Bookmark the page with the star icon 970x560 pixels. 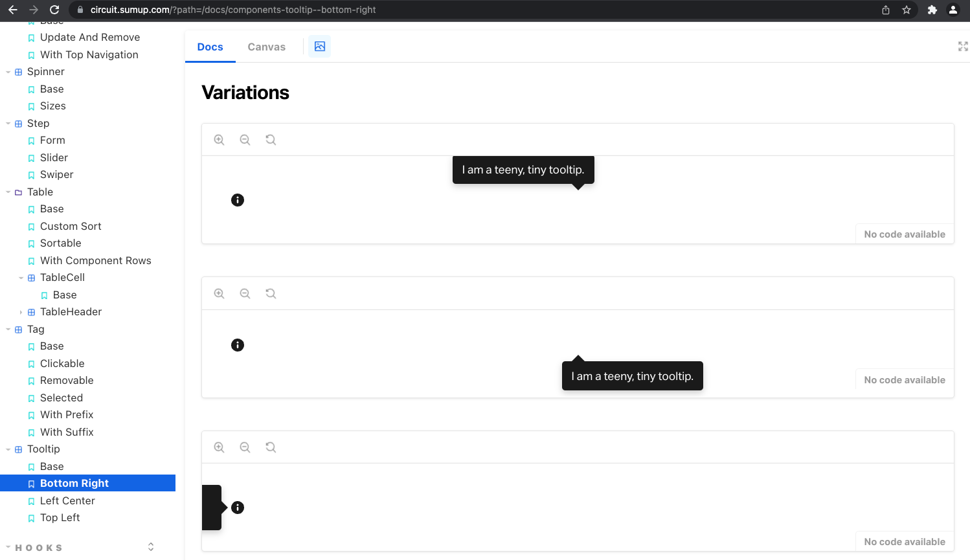tap(907, 10)
